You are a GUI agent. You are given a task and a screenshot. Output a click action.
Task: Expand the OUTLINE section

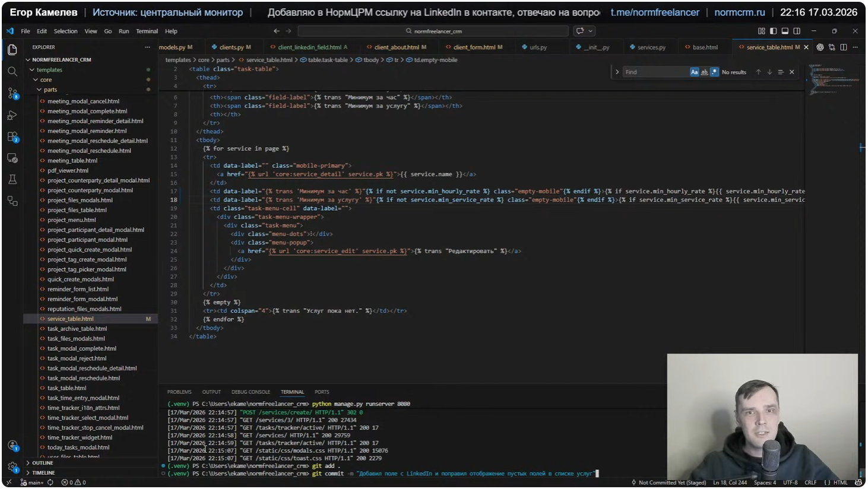42,463
